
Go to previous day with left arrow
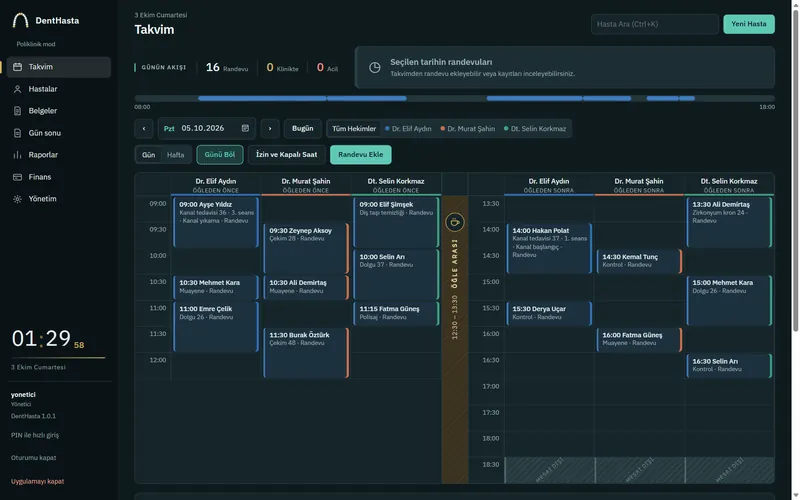click(x=144, y=129)
